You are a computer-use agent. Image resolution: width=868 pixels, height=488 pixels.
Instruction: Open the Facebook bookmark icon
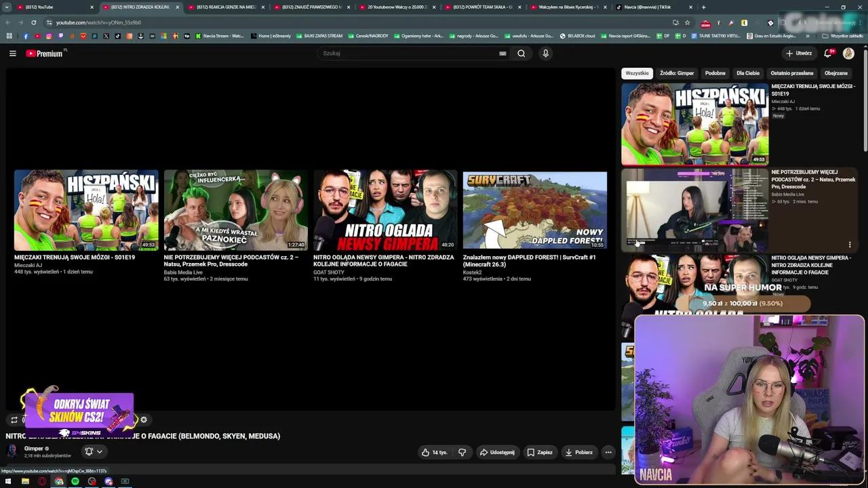[26, 36]
